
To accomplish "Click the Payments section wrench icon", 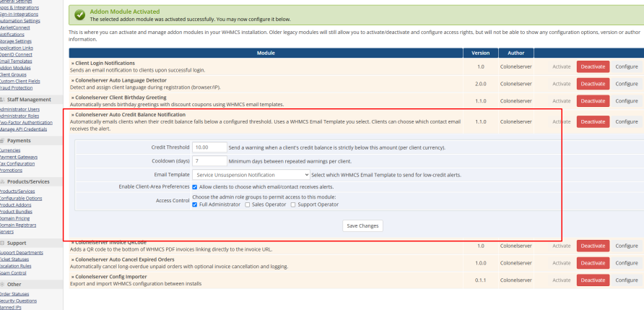I will point(2,141).
